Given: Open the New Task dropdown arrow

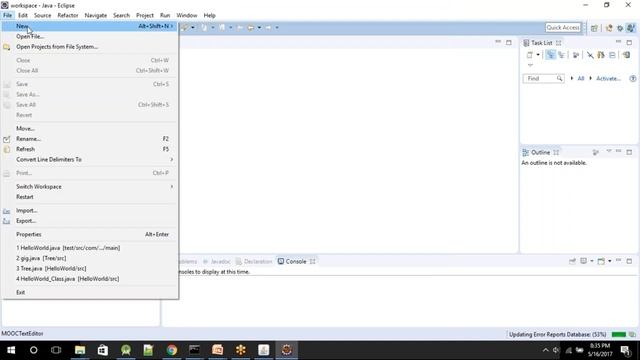Looking at the screenshot, I should 538,55.
